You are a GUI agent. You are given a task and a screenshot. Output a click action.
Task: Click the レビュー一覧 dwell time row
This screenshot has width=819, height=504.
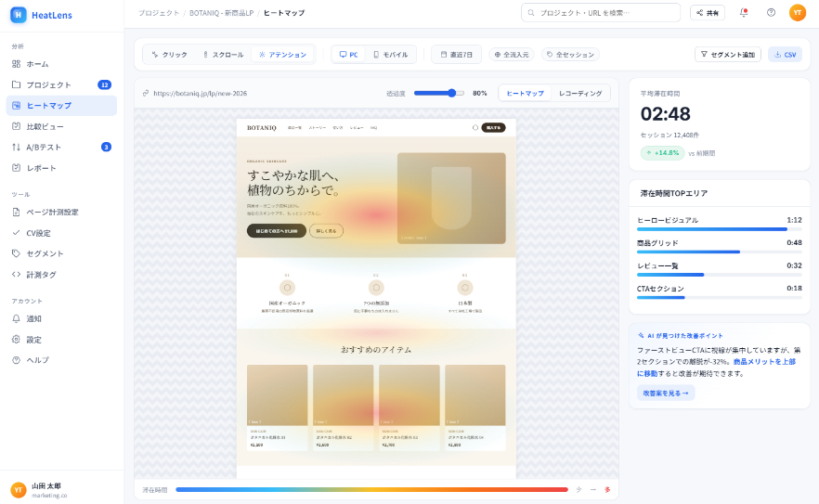(x=720, y=268)
